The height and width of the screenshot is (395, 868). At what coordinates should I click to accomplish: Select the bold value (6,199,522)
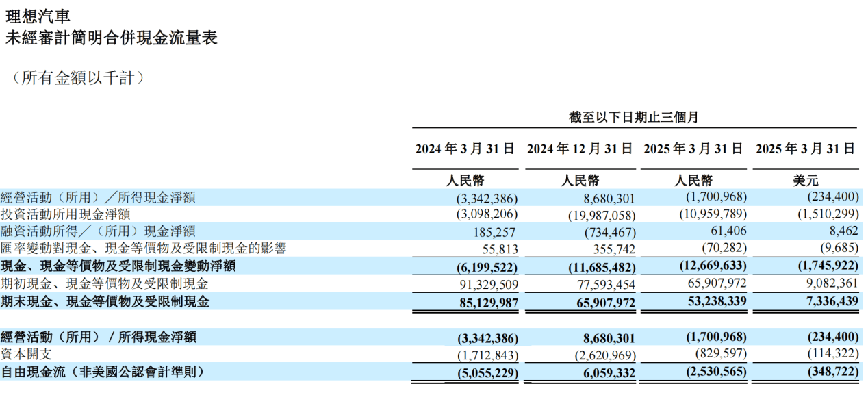(x=487, y=267)
